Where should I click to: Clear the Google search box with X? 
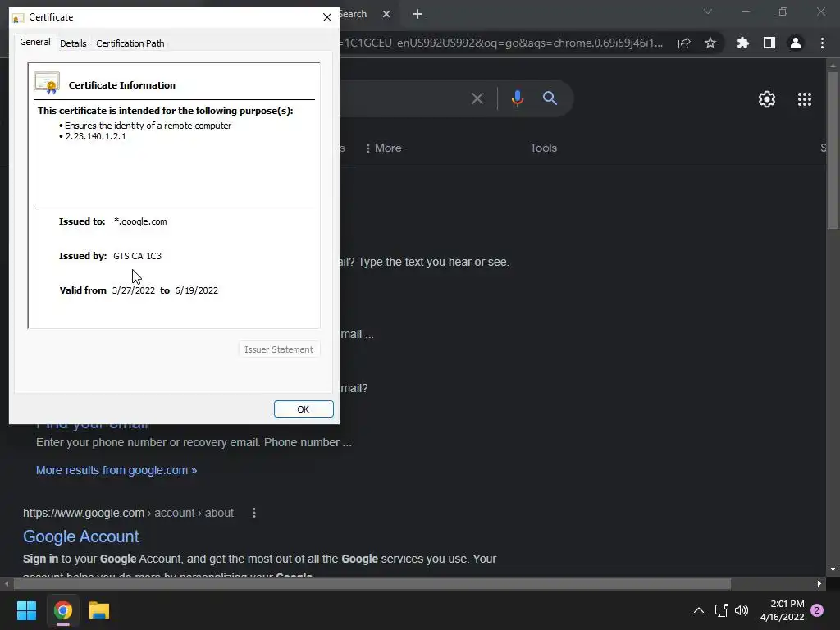[x=477, y=98]
